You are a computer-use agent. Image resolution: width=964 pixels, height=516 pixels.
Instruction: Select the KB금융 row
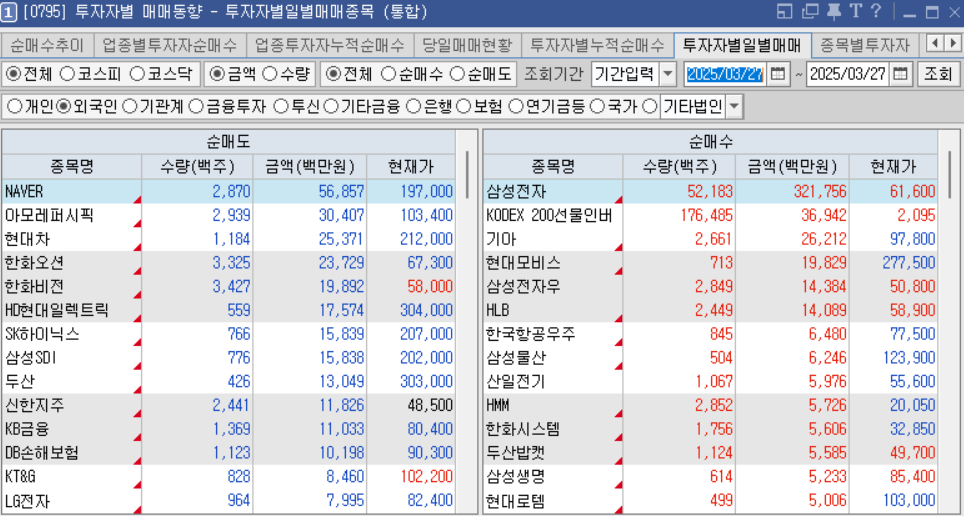click(x=228, y=429)
